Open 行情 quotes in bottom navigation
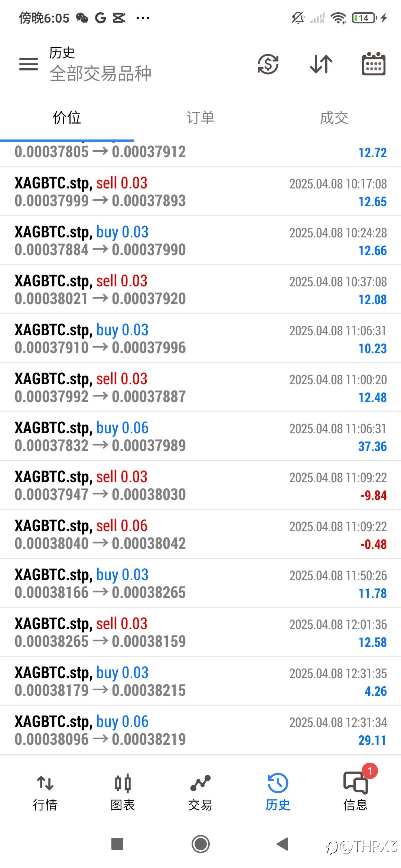401x868 pixels. tap(45, 793)
